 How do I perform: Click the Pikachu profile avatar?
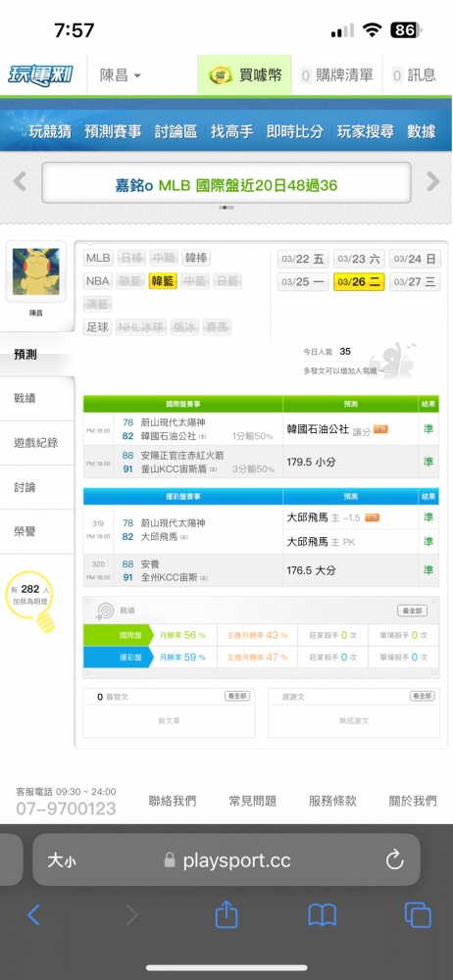point(36,271)
